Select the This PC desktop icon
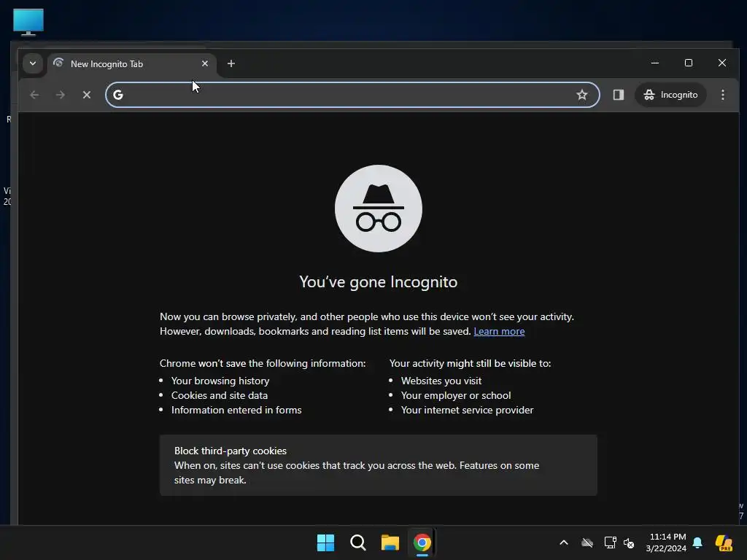This screenshot has height=560, width=747. 28,22
